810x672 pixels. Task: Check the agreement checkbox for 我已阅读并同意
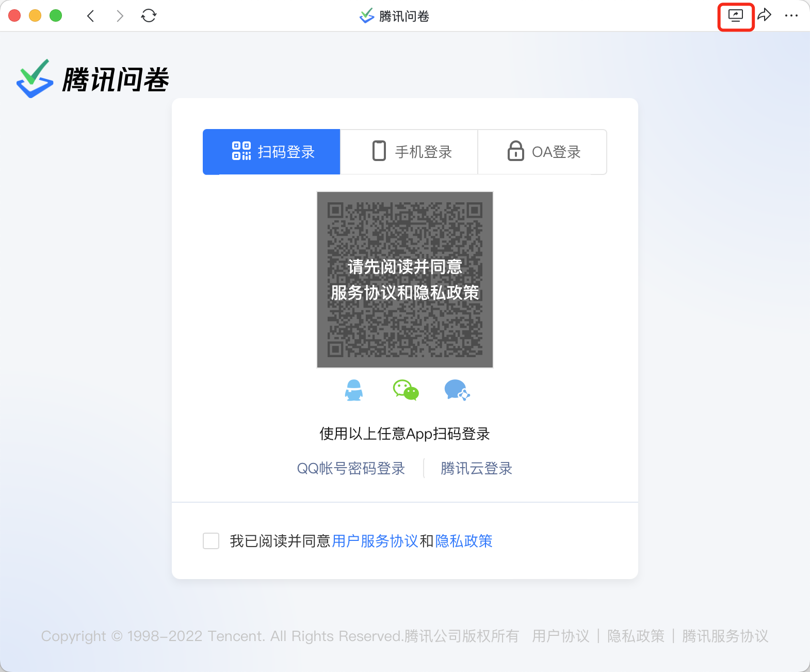[x=211, y=541]
